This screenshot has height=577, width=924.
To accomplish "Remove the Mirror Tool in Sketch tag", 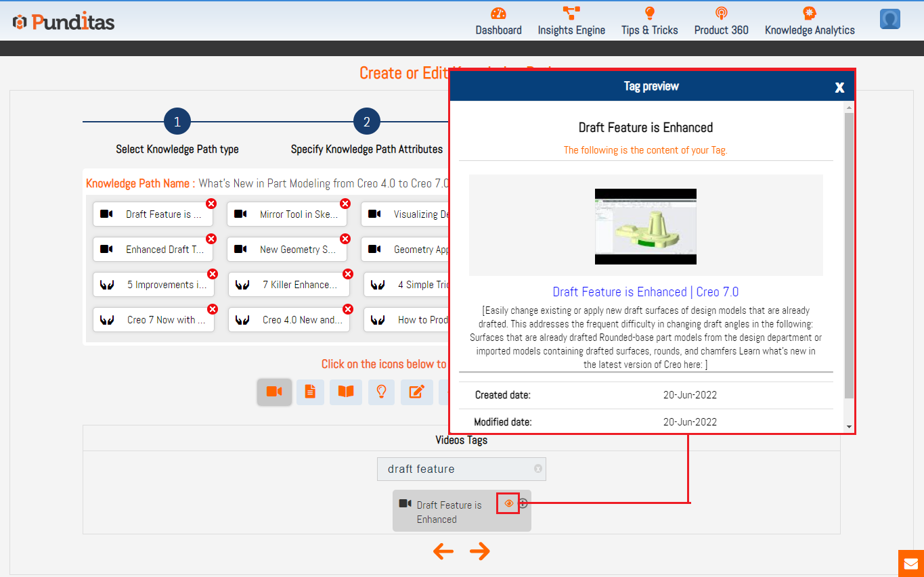I will (x=345, y=204).
